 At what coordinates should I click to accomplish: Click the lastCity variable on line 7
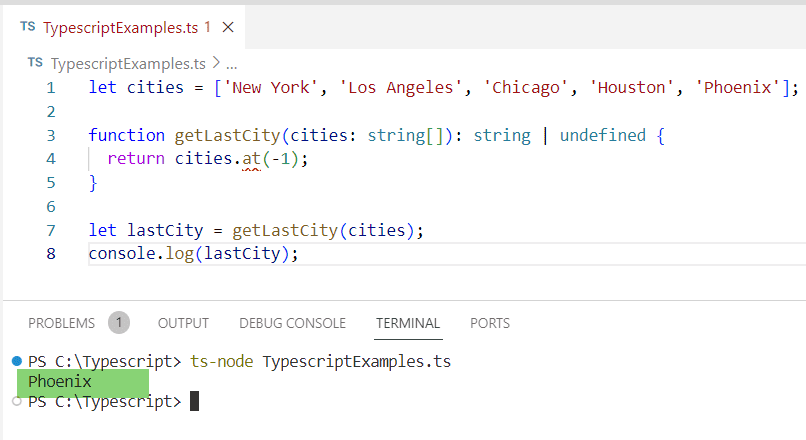(165, 230)
